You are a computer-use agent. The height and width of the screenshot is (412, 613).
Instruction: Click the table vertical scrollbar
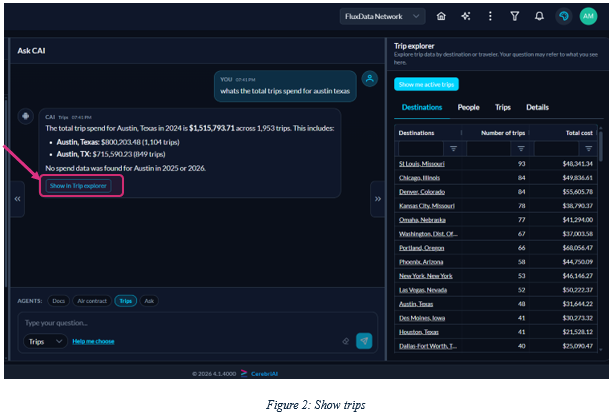pyautogui.click(x=601, y=145)
